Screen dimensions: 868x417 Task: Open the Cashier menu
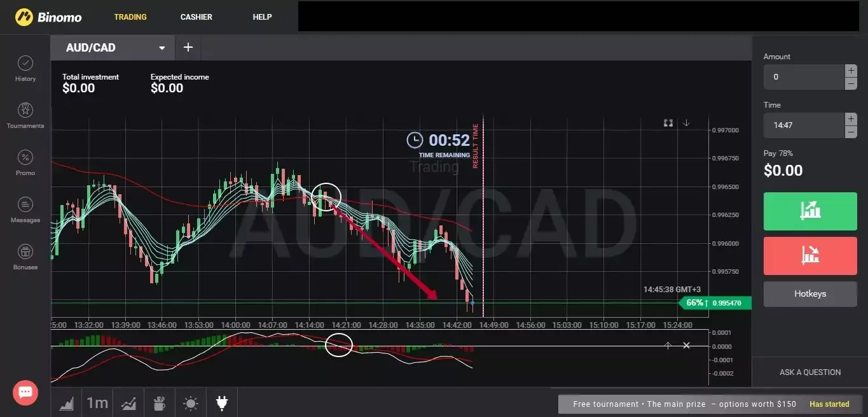tap(196, 17)
